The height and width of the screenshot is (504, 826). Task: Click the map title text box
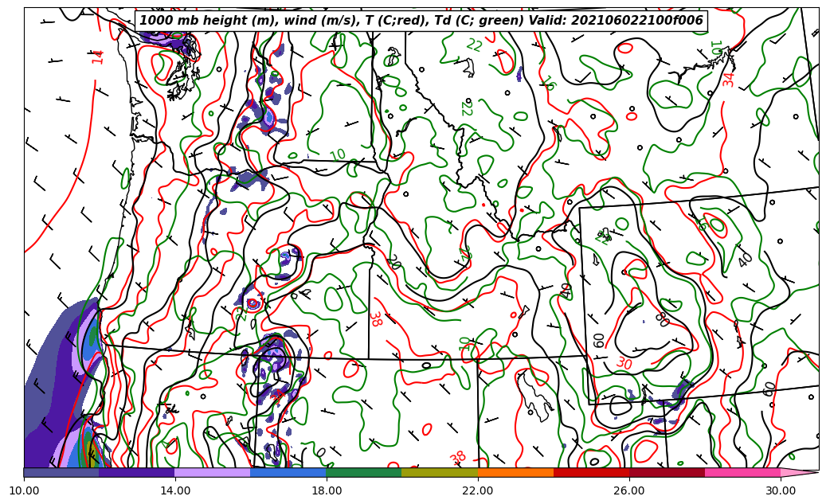click(421, 21)
